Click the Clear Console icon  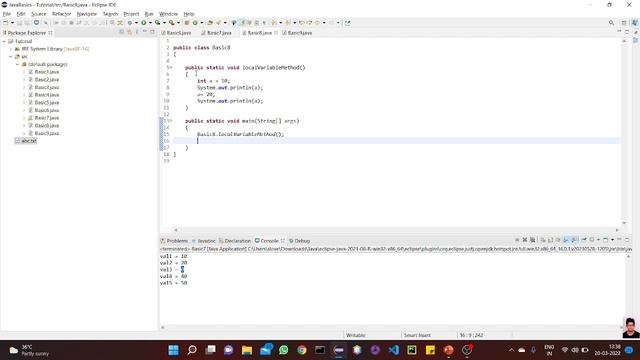pyautogui.click(x=543, y=240)
